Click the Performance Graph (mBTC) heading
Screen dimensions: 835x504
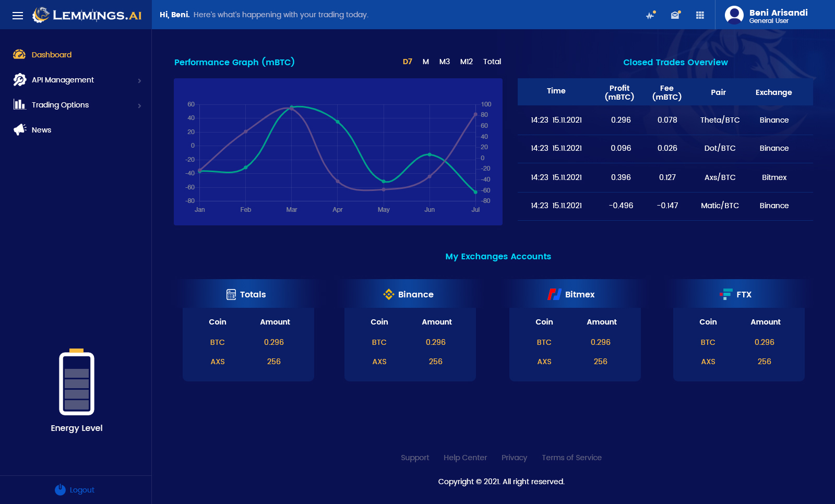point(234,62)
